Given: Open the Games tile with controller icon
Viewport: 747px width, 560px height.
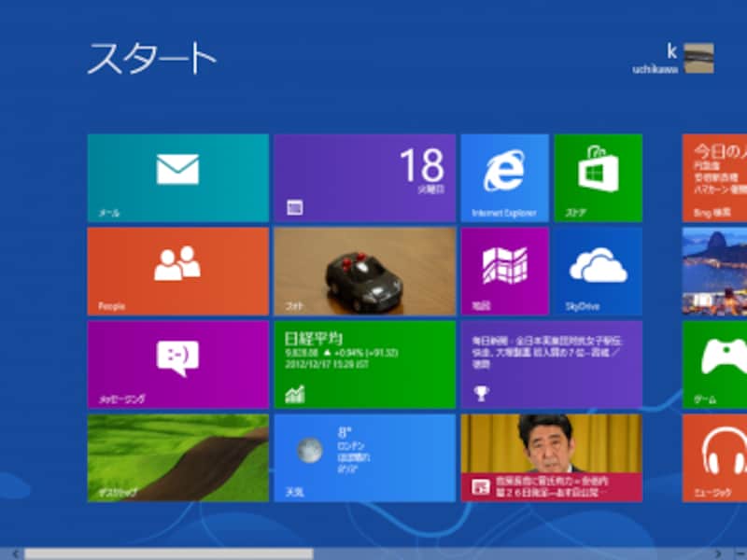Looking at the screenshot, I should coord(714,365).
